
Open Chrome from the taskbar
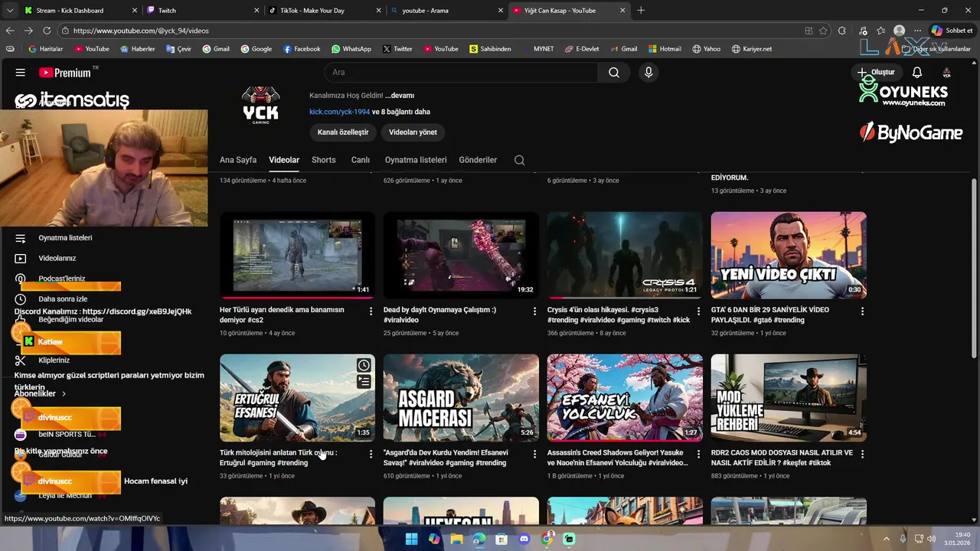point(547,540)
